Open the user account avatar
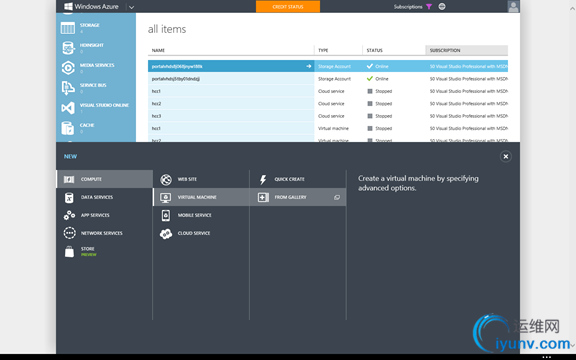Image resolution: width=576 pixels, height=360 pixels. pyautogui.click(x=513, y=7)
